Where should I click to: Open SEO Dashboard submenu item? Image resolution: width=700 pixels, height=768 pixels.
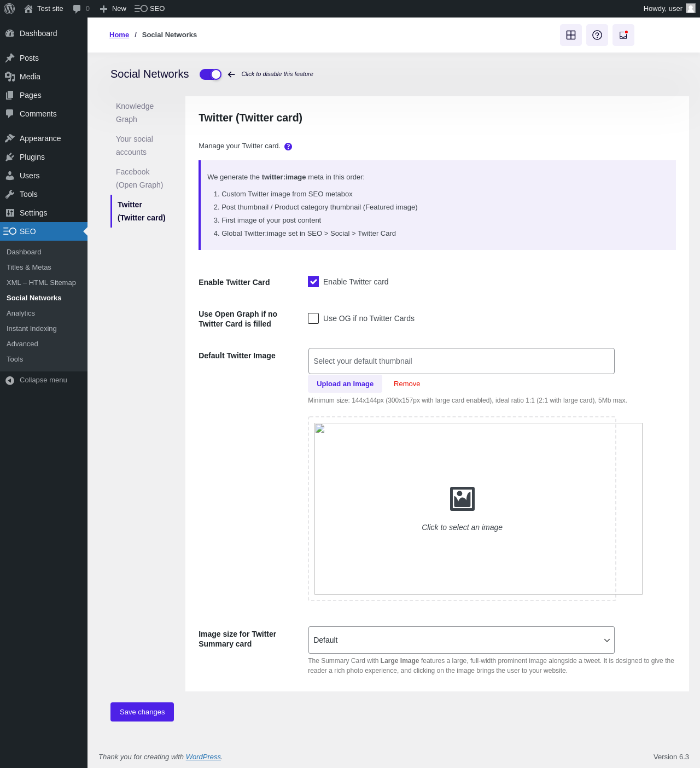point(24,252)
